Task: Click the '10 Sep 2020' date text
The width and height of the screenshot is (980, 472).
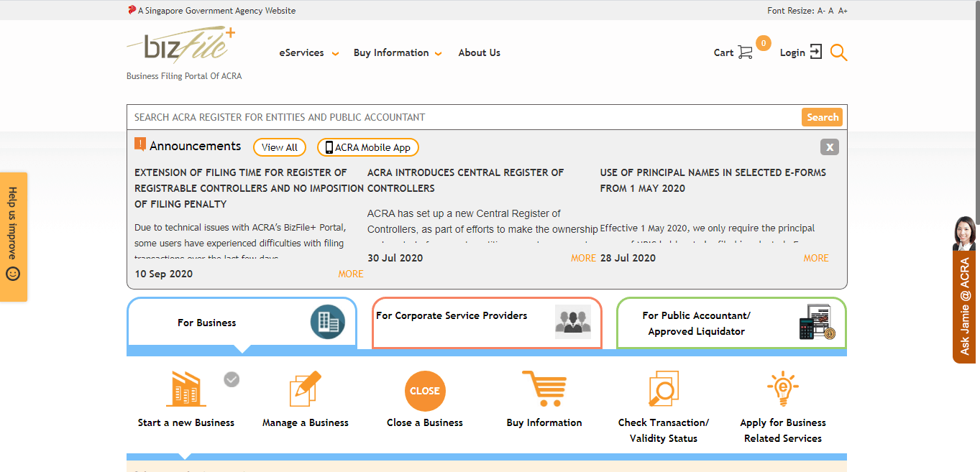Action: 164,274
